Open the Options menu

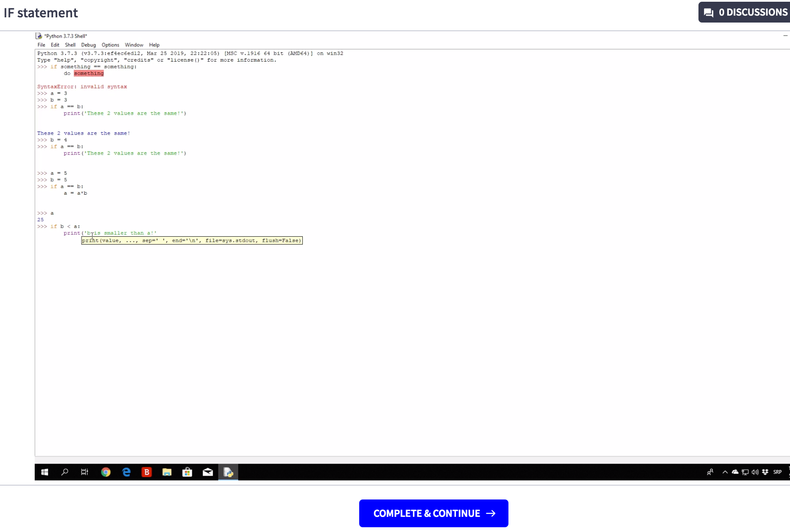pyautogui.click(x=111, y=45)
